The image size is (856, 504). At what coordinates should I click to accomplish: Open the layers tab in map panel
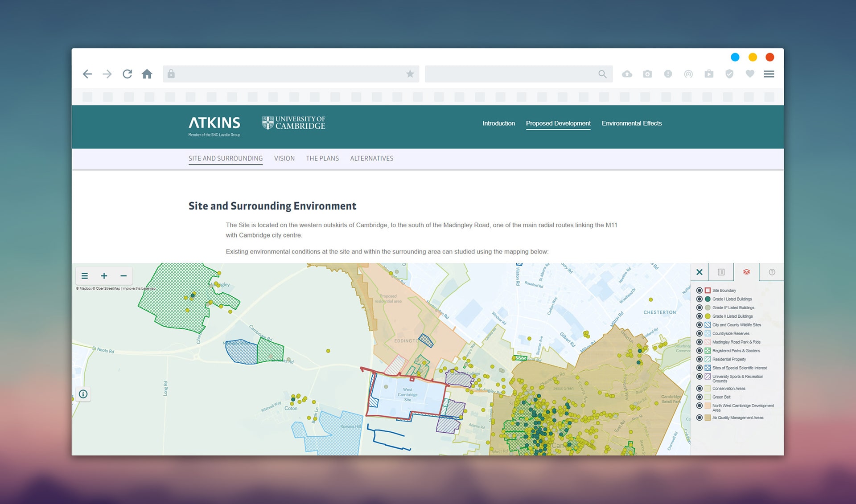pyautogui.click(x=746, y=272)
